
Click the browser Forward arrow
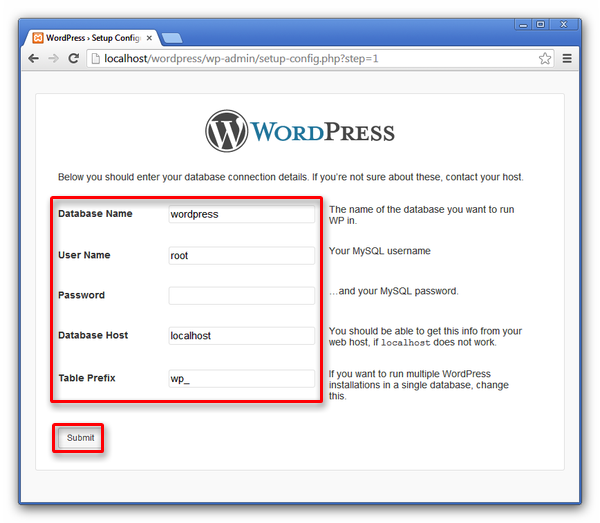[53, 59]
